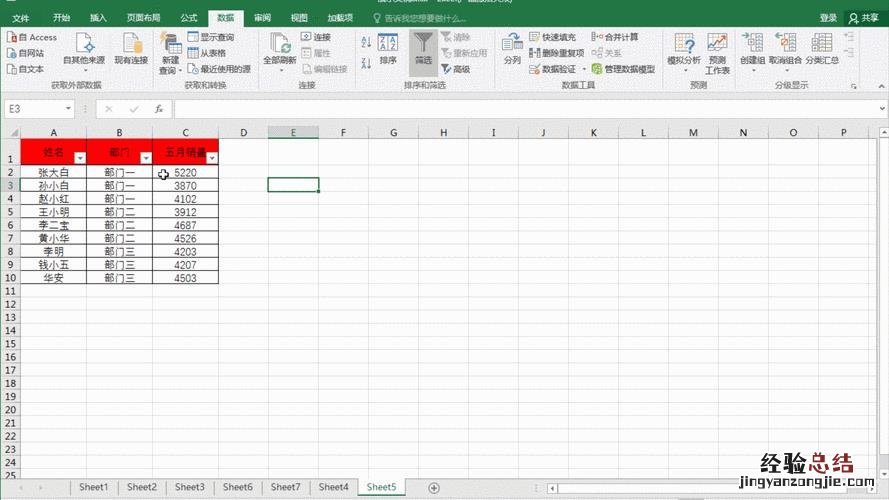Add a new sheet with plus button
This screenshot has width=889, height=500.
coord(433,487)
